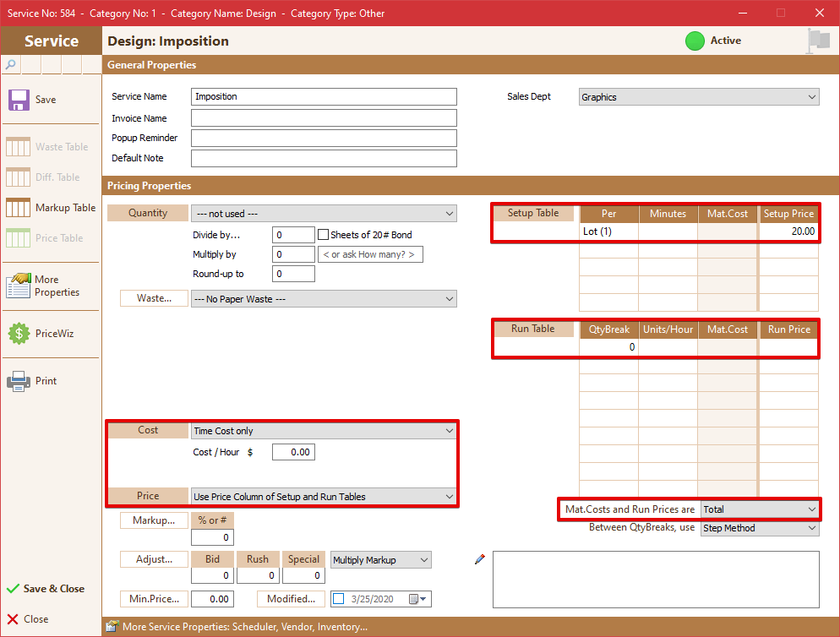
Task: Open the Price Table icon
Action: 19,238
